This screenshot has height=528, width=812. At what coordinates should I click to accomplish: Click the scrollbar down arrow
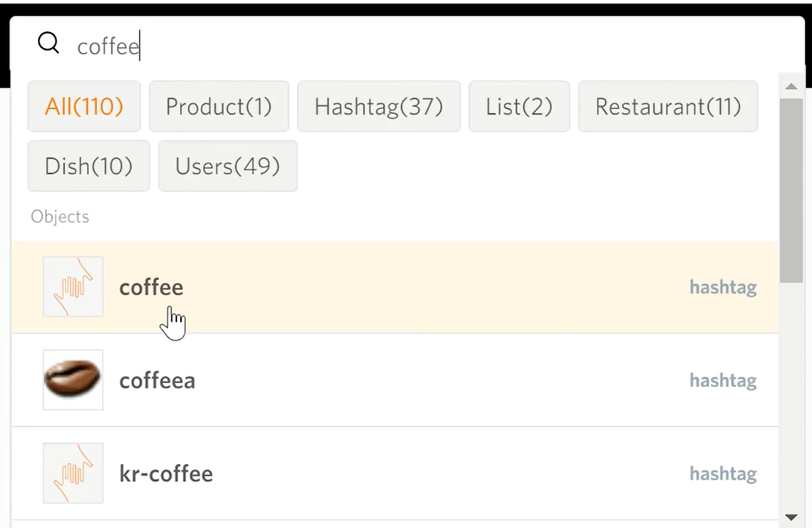(791, 517)
